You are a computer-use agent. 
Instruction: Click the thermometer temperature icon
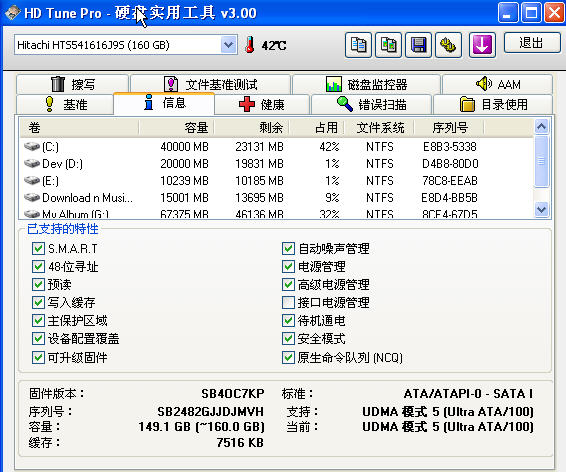coord(249,45)
